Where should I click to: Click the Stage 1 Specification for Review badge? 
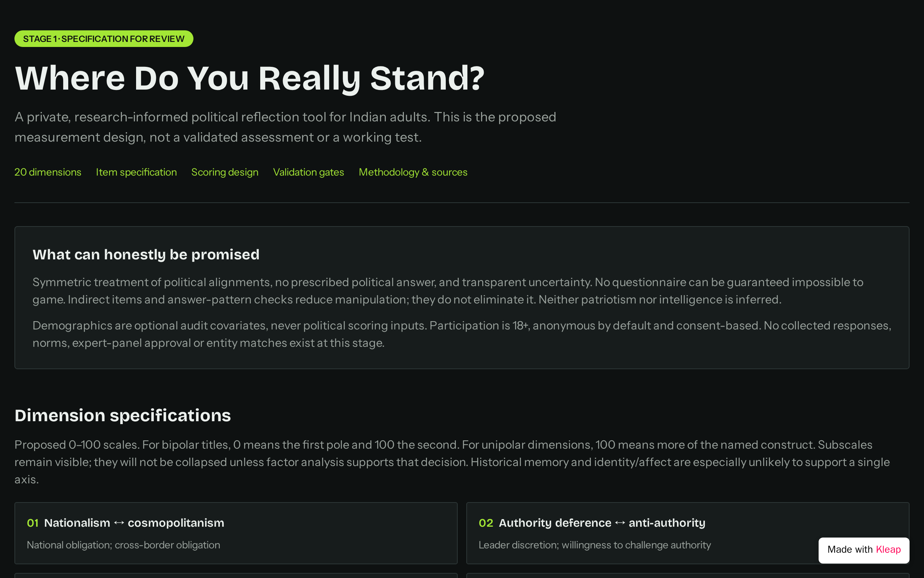(x=104, y=39)
